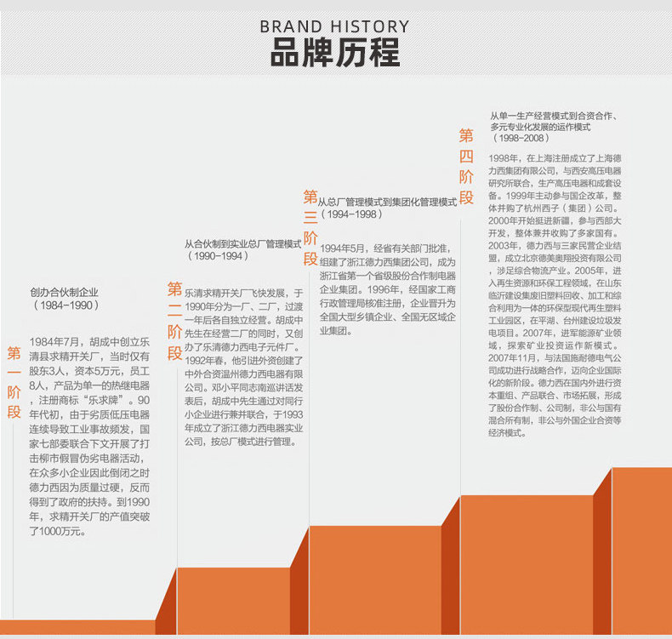Click the 从总厂管理模式到集团化管理模式 heading

tap(387, 202)
